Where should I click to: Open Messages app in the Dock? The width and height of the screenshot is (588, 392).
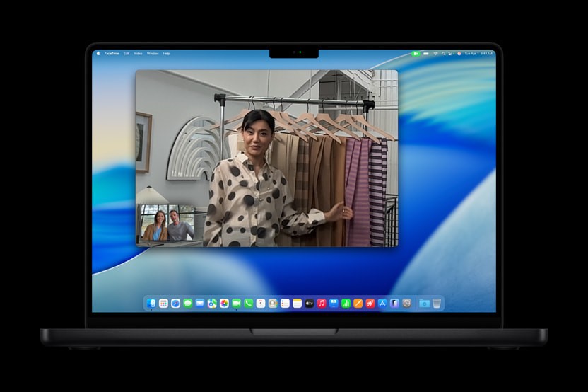tap(188, 304)
